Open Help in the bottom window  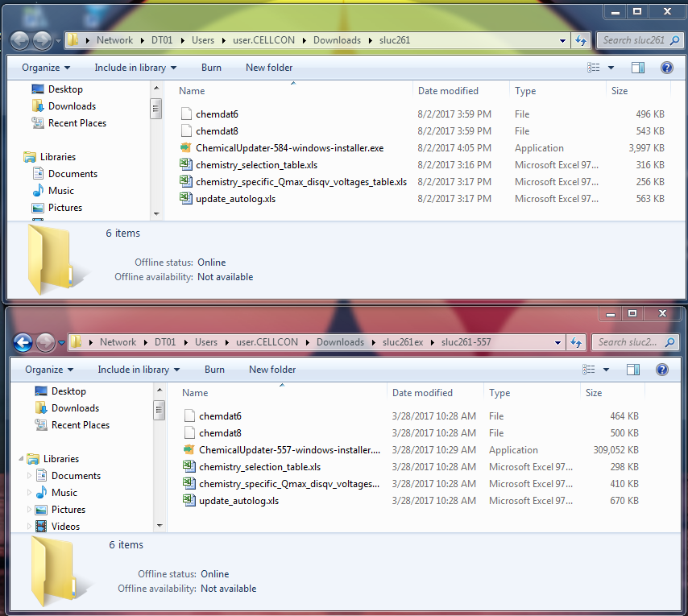[661, 370]
